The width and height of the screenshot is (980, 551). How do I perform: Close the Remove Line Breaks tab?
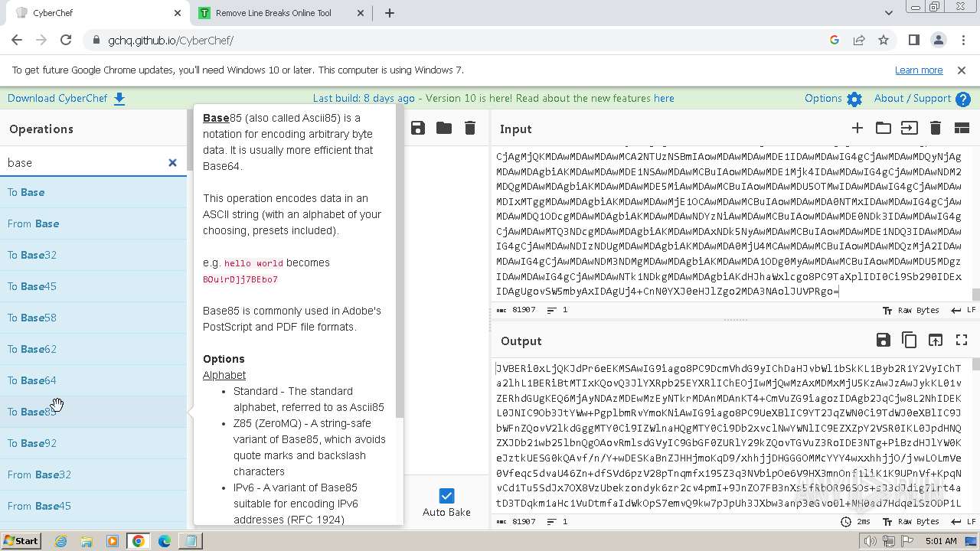(361, 13)
